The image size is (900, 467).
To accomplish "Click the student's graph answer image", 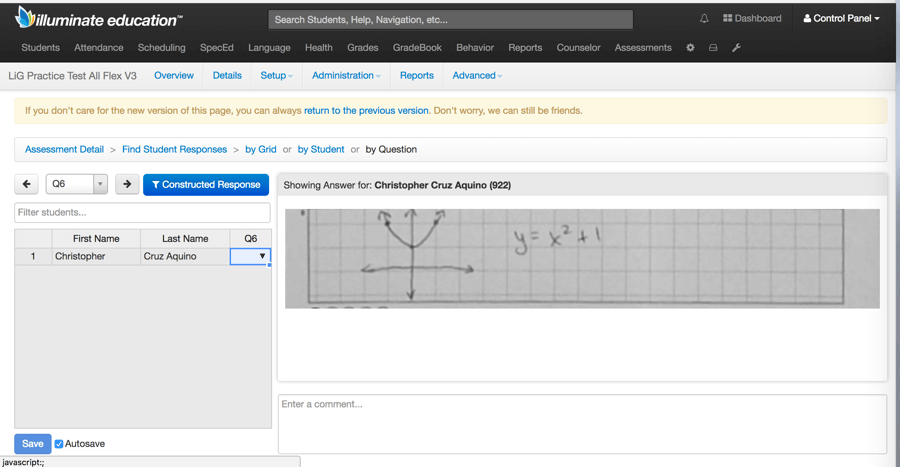I will pyautogui.click(x=582, y=258).
